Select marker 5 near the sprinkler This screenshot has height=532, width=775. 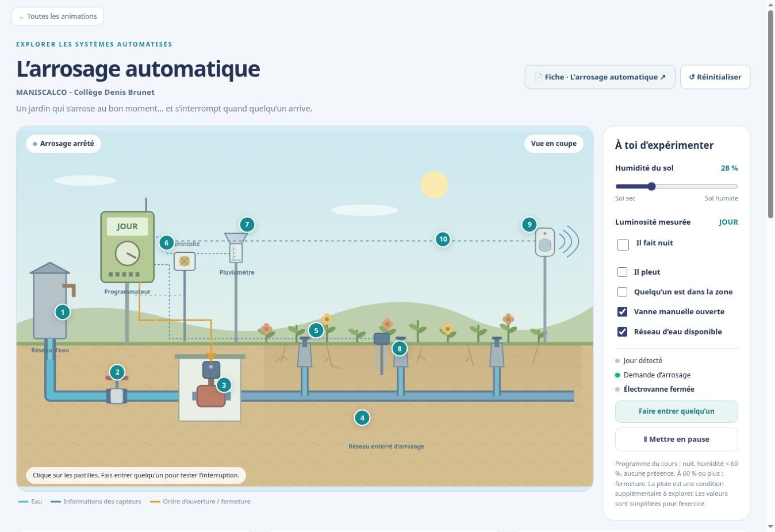pos(316,330)
